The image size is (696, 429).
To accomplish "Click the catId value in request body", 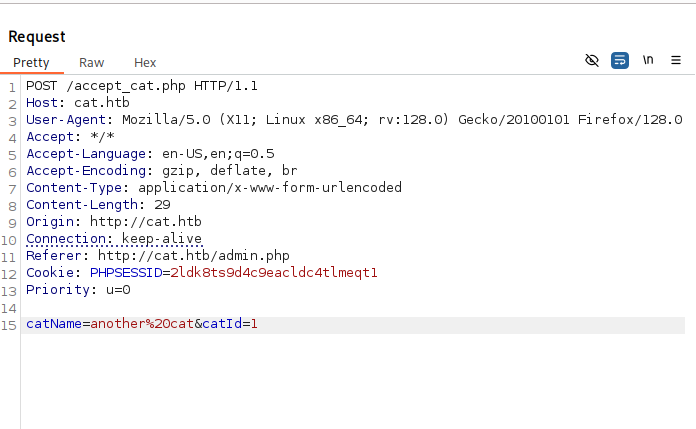I will point(254,324).
